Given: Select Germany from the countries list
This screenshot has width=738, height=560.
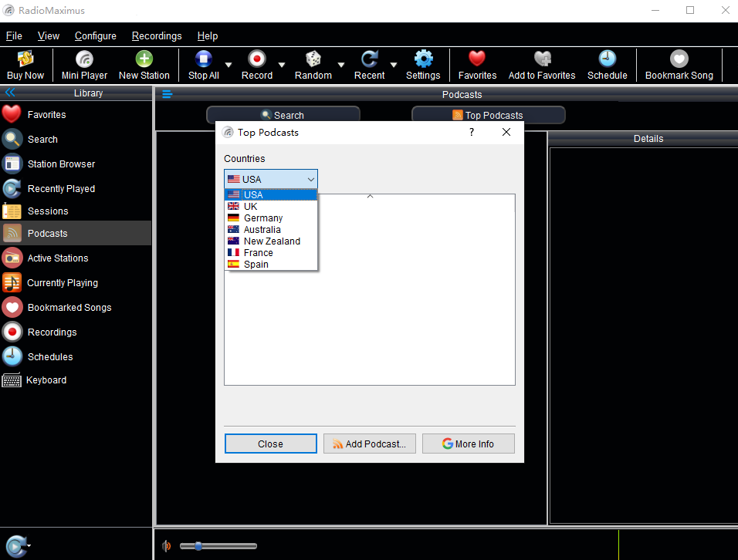Looking at the screenshot, I should tap(263, 218).
